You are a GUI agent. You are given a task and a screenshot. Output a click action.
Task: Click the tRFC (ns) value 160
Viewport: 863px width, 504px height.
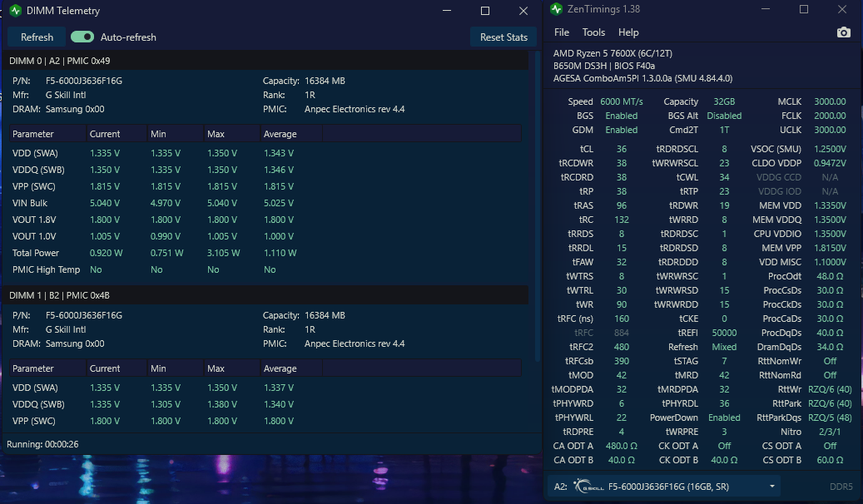click(x=622, y=319)
